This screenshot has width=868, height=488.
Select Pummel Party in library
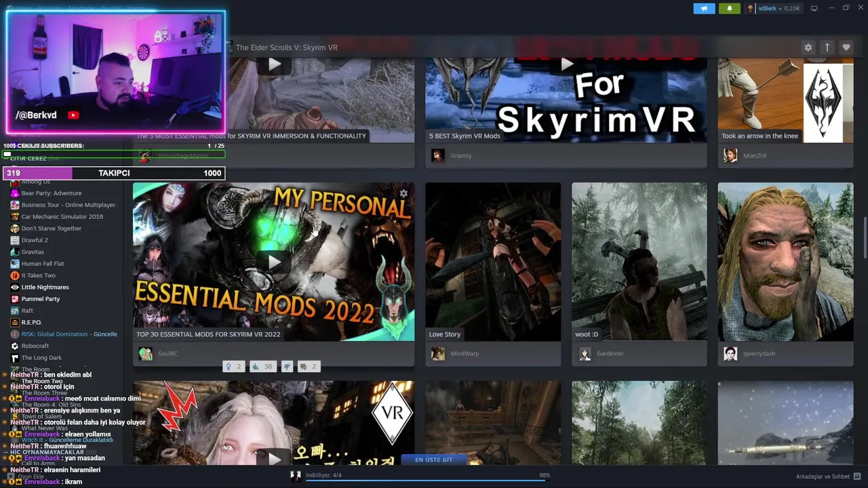[x=41, y=299]
